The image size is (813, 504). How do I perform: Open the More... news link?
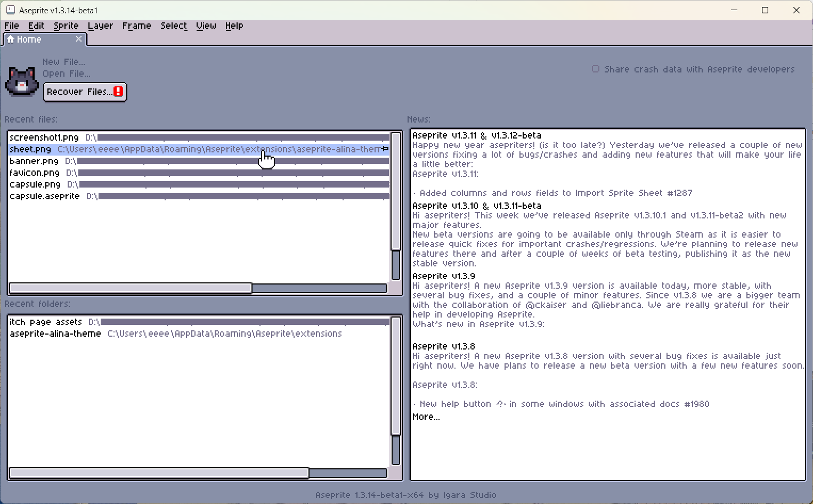pos(426,417)
